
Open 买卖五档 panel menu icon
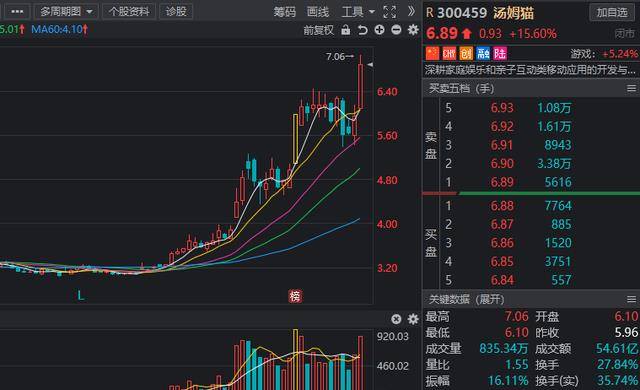631,88
